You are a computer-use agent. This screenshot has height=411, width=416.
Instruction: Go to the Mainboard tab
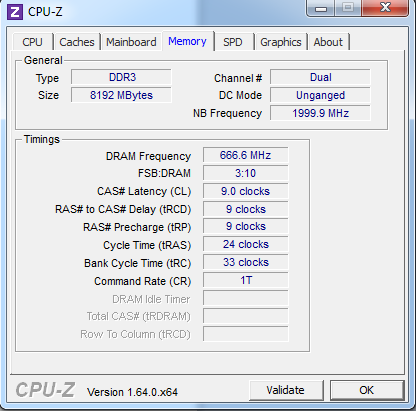pyautogui.click(x=131, y=42)
